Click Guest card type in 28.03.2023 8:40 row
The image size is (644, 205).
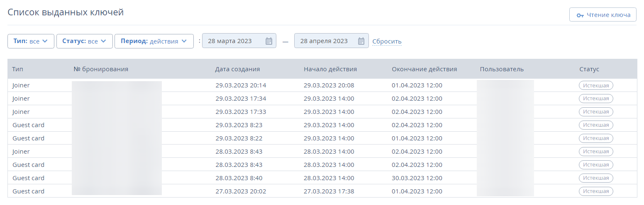28,178
